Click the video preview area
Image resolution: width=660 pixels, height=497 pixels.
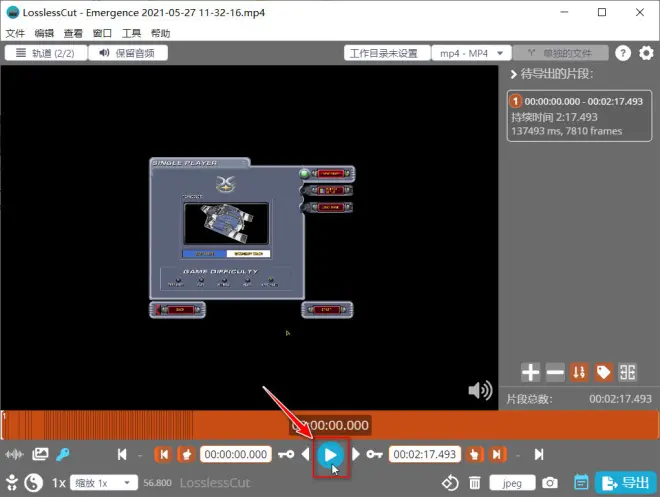(249, 237)
